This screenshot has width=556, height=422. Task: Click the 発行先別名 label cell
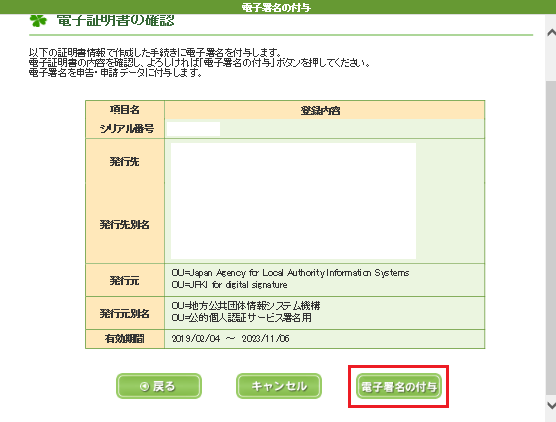point(124,224)
